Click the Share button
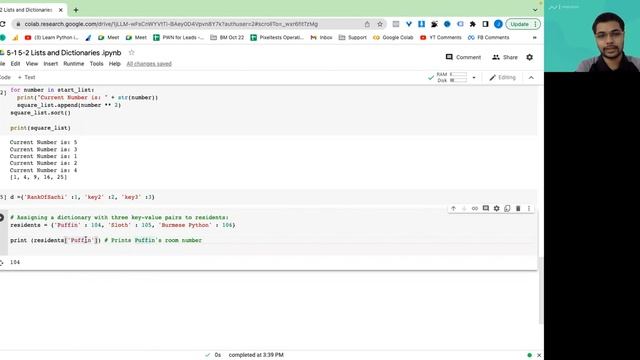Image resolution: width=640 pixels, height=360 pixels. [x=505, y=57]
